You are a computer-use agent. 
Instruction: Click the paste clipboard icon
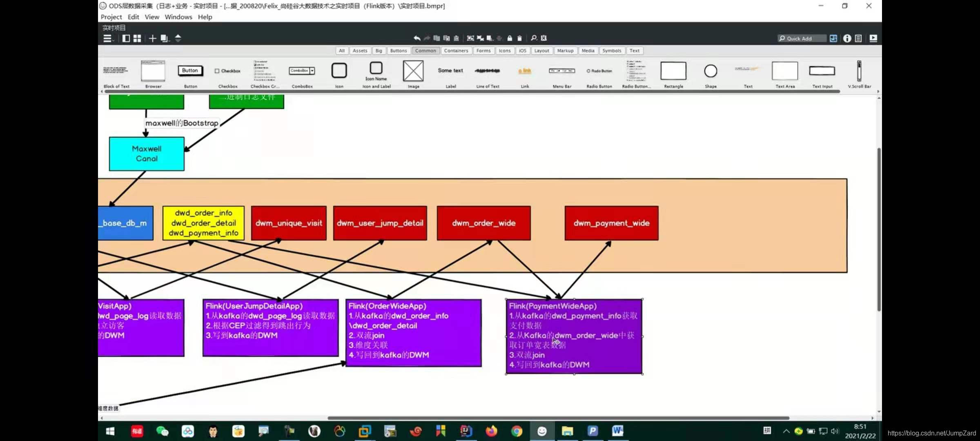point(456,38)
